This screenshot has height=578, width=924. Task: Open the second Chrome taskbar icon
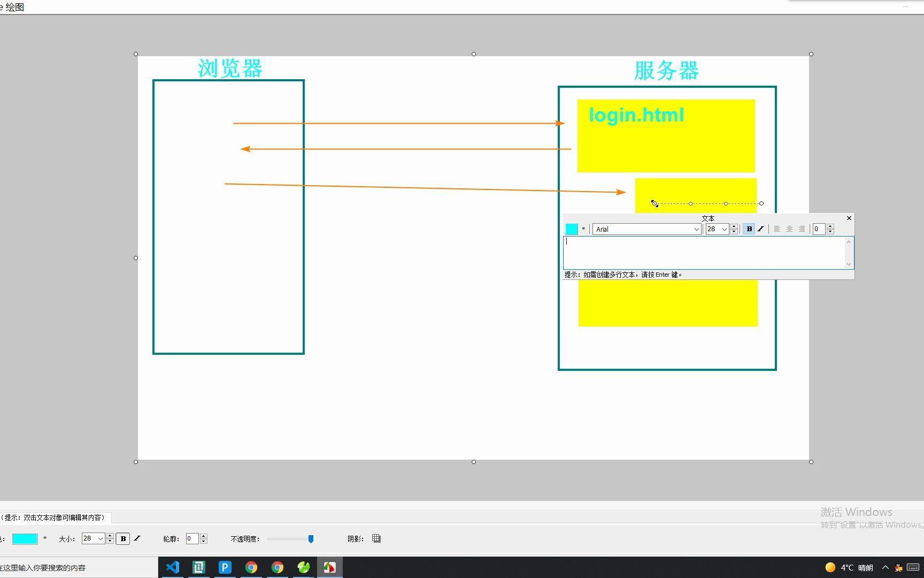(x=277, y=567)
